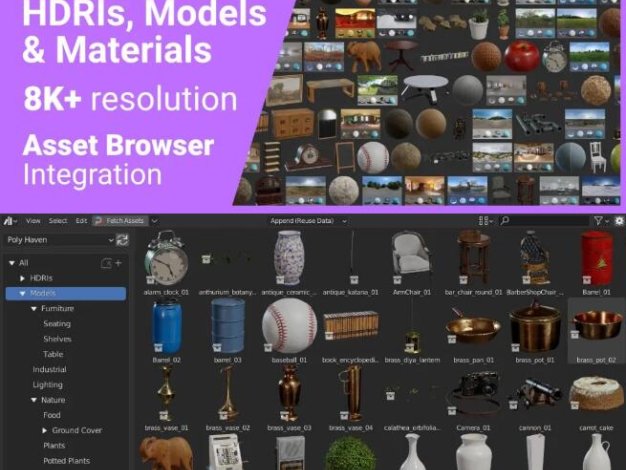
Task: Select the brass_pot_01 asset
Action: (535, 331)
